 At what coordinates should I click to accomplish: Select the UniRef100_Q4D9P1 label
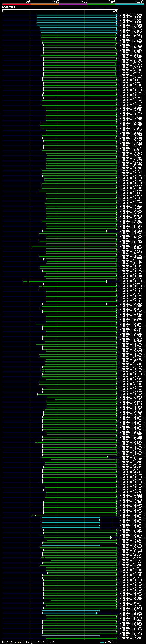tap(131, 50)
